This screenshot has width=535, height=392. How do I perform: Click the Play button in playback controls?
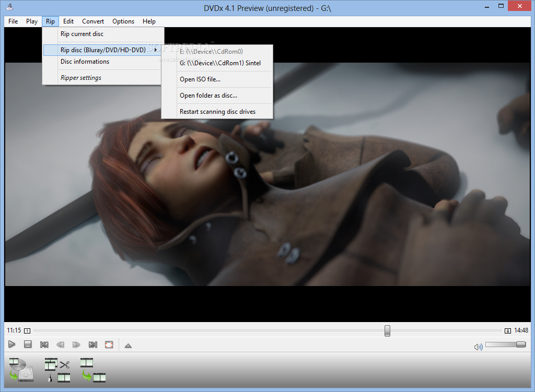point(11,345)
